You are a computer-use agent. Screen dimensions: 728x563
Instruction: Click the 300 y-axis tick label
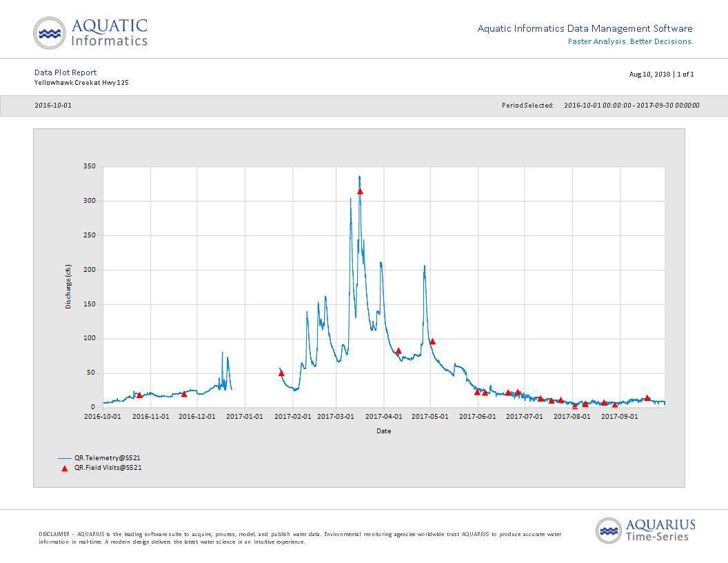tap(90, 201)
